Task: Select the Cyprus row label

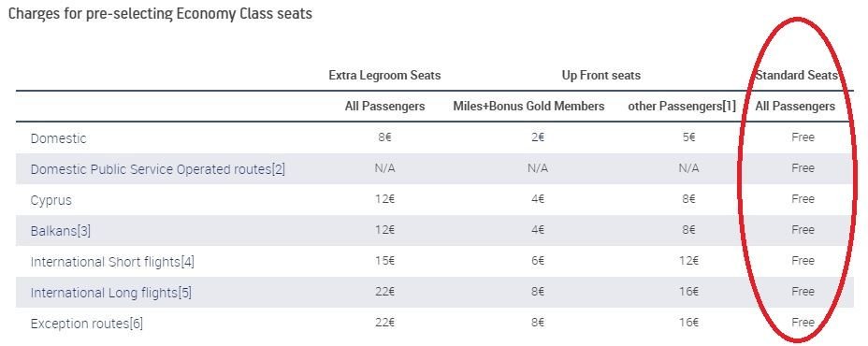Action: click(51, 200)
